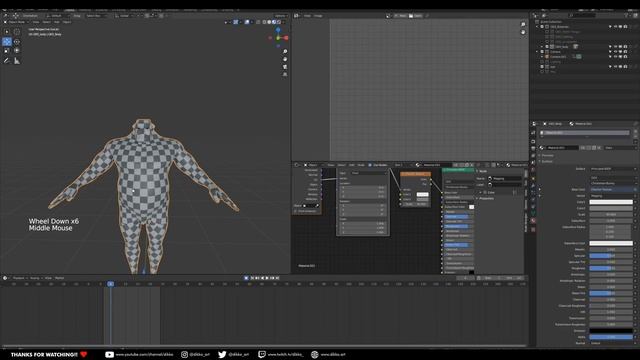Switch perspective/orthographic with the grid icon
Image resolution: width=640 pixels, height=360 pixels.
285,75
